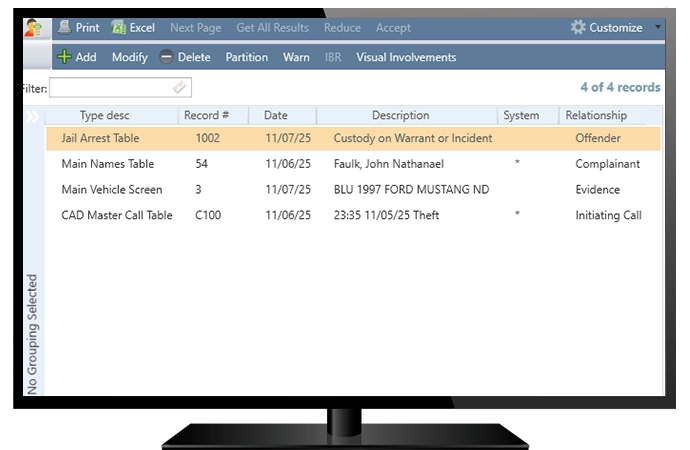Click the Warn button

(x=296, y=57)
